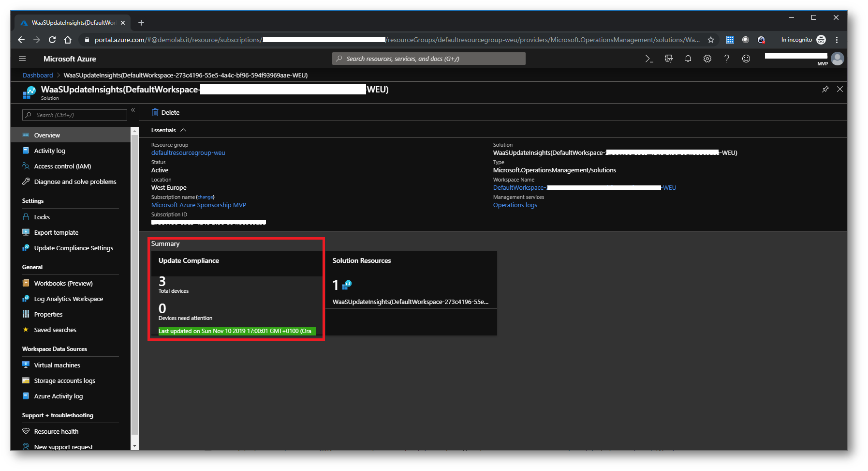Focus the Search resources, services, and docs box

point(428,59)
